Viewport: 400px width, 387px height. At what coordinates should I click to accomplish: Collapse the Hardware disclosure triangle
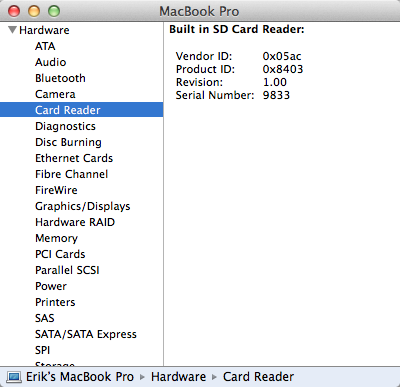click(12, 30)
